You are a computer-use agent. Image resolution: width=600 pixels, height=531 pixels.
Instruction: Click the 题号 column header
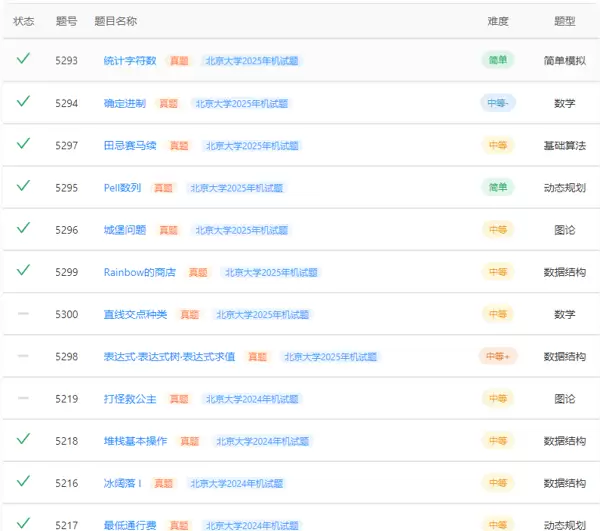click(66, 21)
